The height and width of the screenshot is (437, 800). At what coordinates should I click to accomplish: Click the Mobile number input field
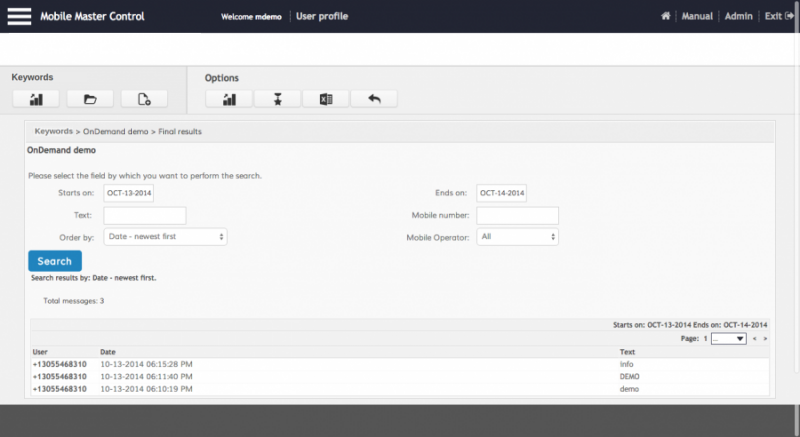517,215
